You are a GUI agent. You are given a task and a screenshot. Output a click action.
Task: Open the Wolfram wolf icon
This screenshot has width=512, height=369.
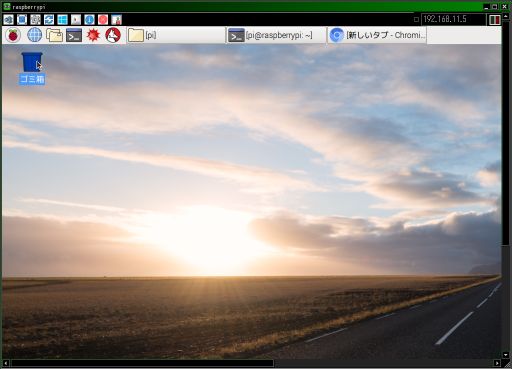coord(113,35)
